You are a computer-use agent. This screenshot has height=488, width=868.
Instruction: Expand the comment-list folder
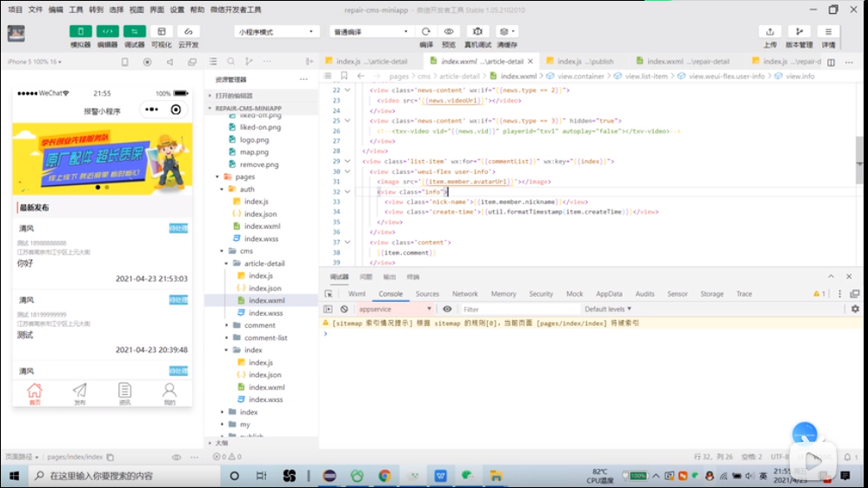226,338
